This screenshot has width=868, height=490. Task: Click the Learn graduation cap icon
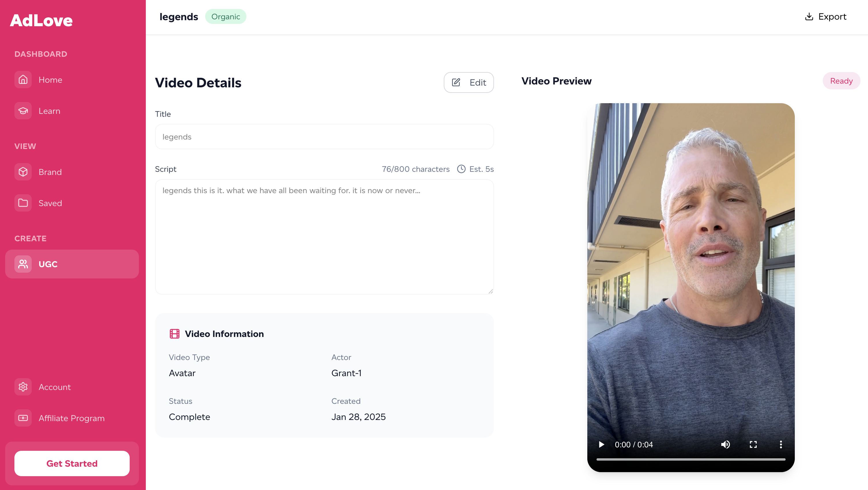tap(23, 111)
